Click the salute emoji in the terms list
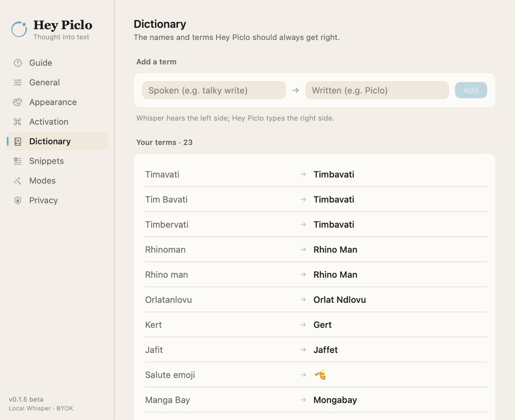 pyautogui.click(x=320, y=375)
